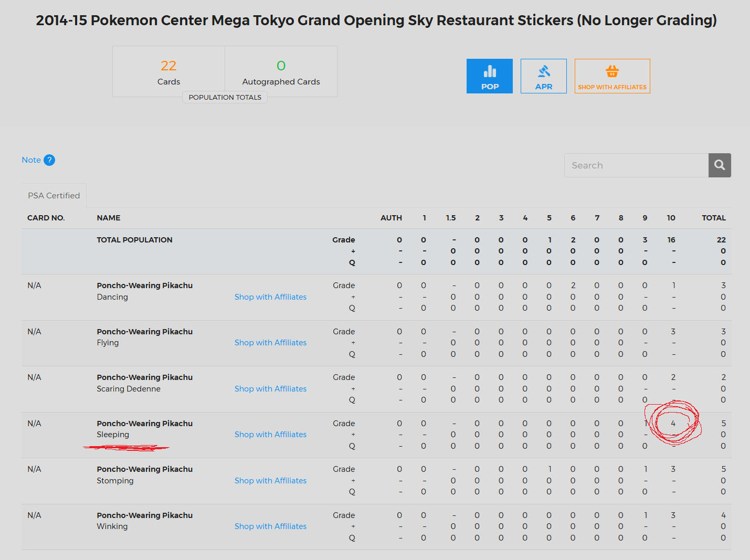Screen dimensions: 750x560
Task: Click the NAME column header
Action: point(109,218)
